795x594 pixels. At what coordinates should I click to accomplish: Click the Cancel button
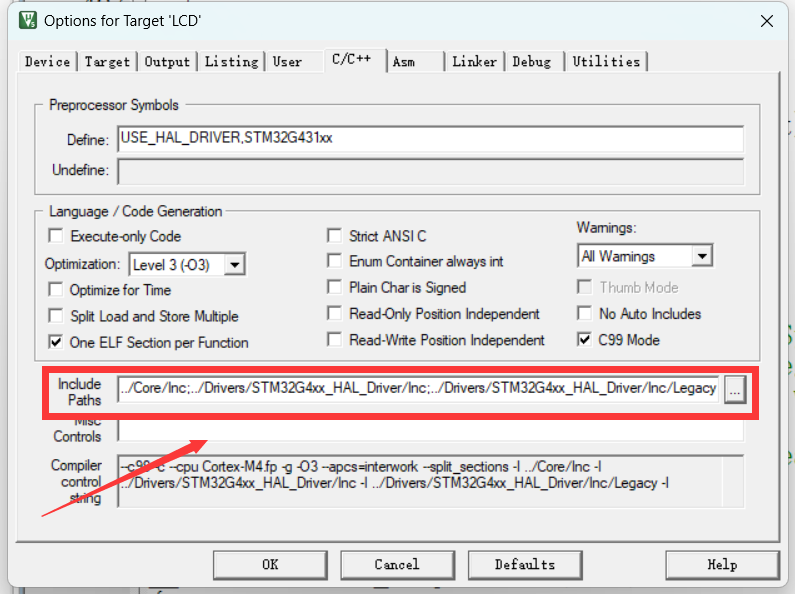tap(398, 565)
